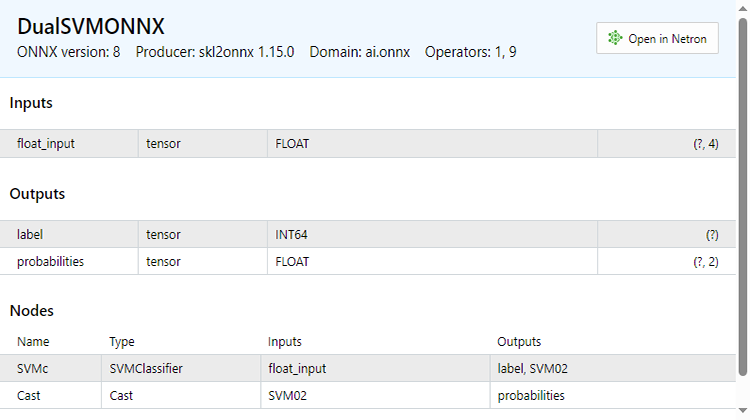Click the Nodes section heading
Viewport: 750px width, 420px height.
[32, 310]
